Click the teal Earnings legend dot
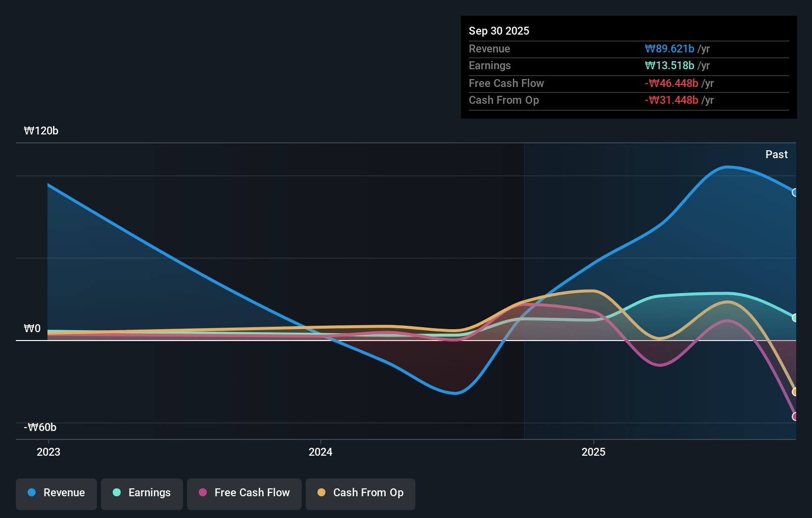The width and height of the screenshot is (812, 518). point(116,493)
